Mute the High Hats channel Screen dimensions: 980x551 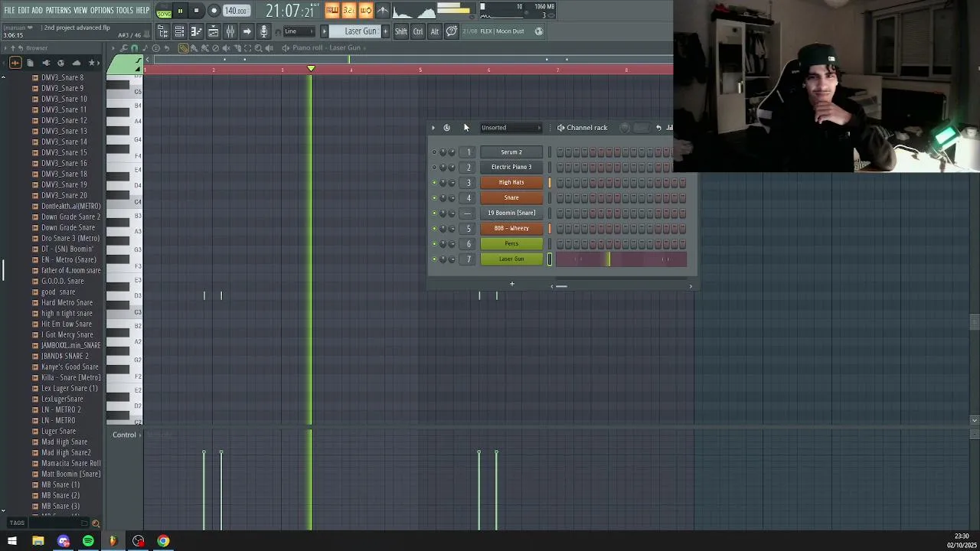click(434, 182)
